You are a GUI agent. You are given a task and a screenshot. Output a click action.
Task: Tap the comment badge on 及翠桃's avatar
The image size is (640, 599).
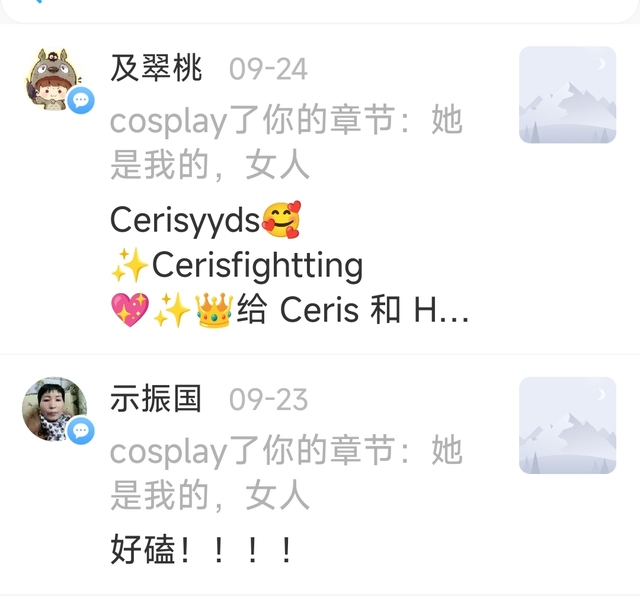tap(81, 100)
